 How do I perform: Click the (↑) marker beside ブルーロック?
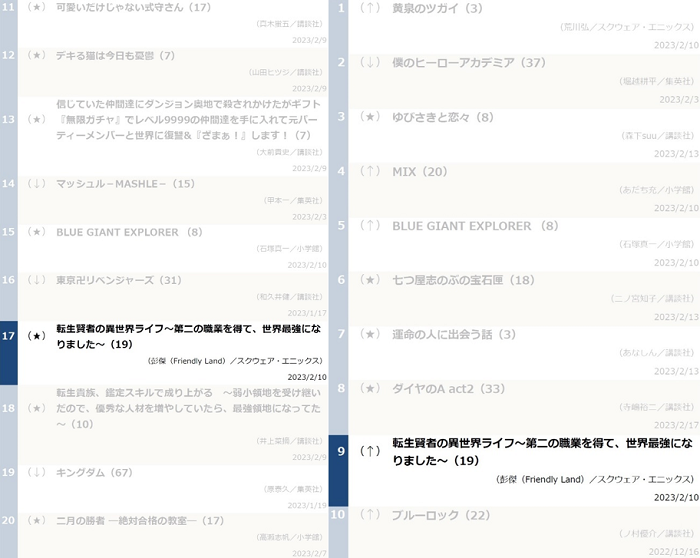[370, 516]
